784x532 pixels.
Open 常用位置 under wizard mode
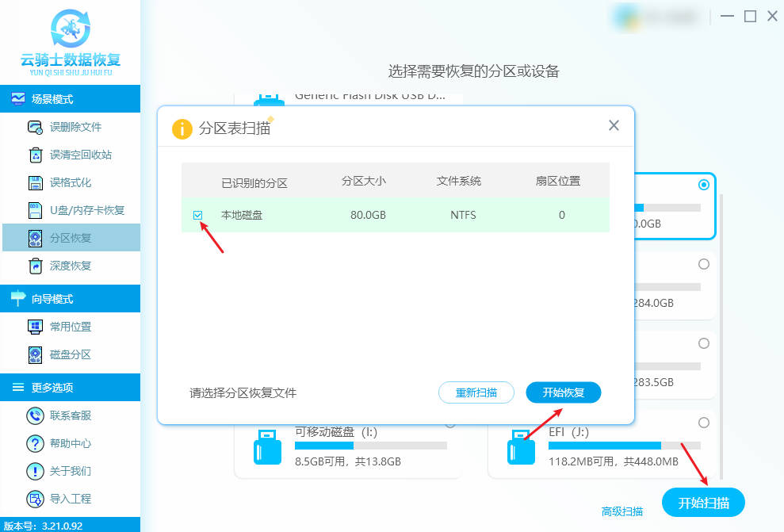[35, 327]
